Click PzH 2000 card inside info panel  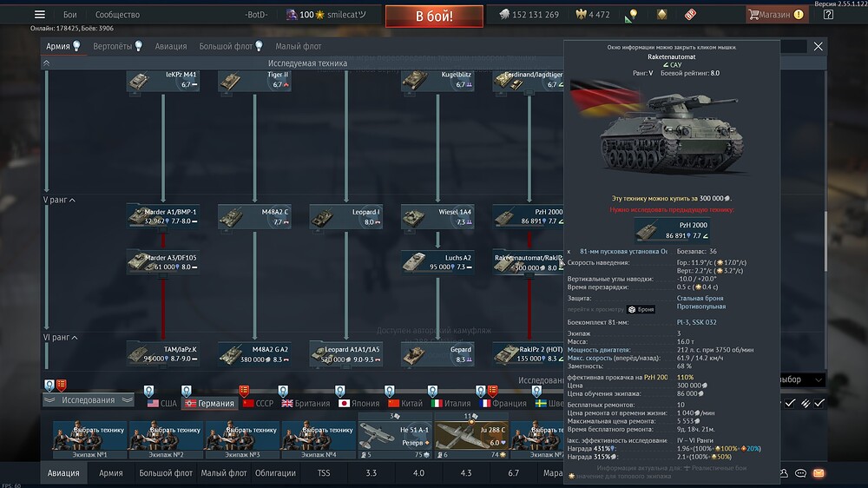click(x=672, y=230)
